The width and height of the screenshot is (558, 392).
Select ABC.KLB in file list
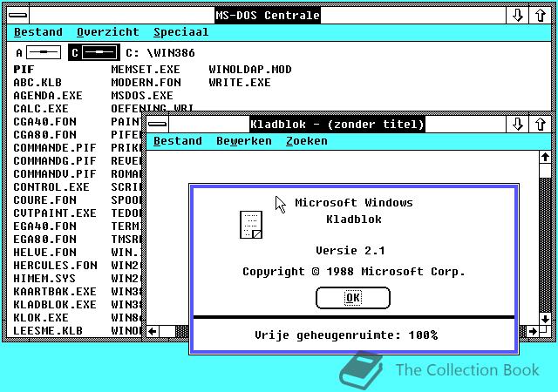[37, 83]
